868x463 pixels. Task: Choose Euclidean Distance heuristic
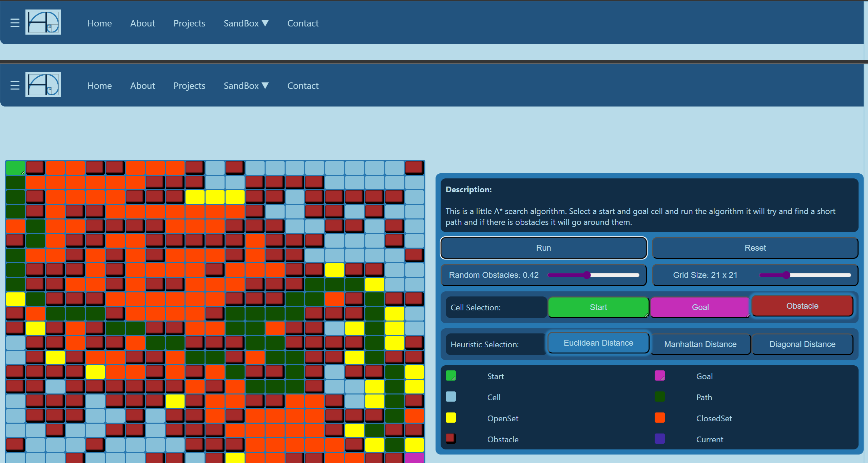598,343
